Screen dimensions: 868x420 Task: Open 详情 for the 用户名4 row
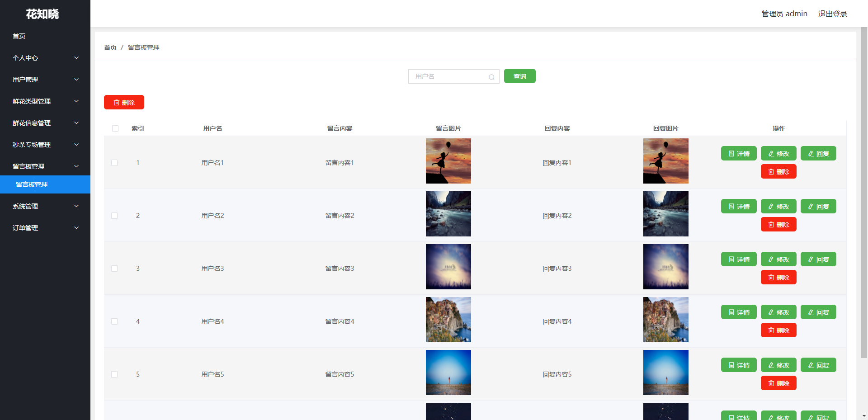pos(739,312)
